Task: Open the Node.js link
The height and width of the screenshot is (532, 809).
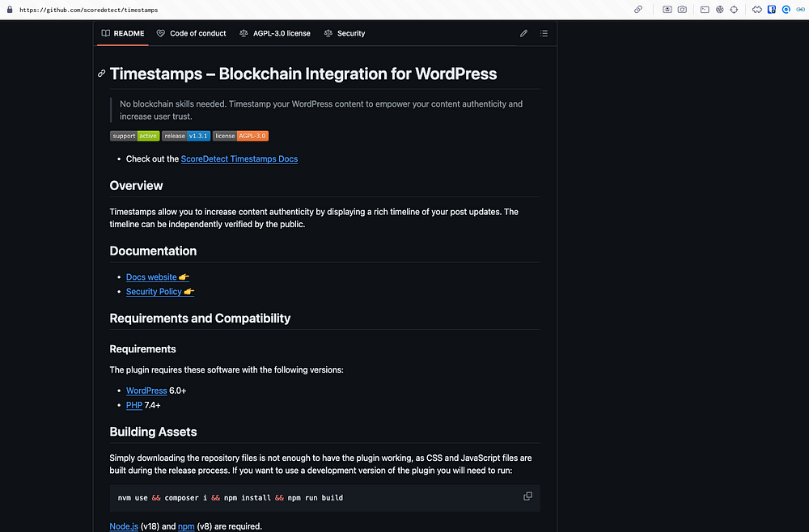Action: [x=124, y=526]
